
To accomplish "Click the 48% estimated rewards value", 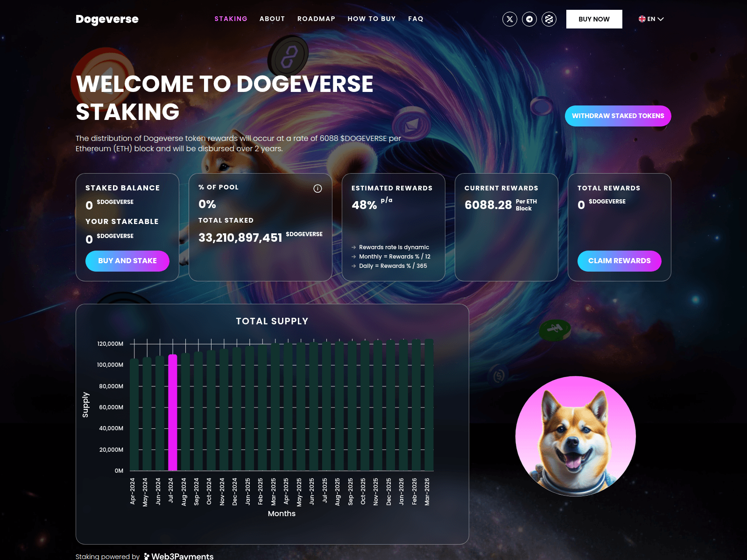I will pyautogui.click(x=364, y=205).
